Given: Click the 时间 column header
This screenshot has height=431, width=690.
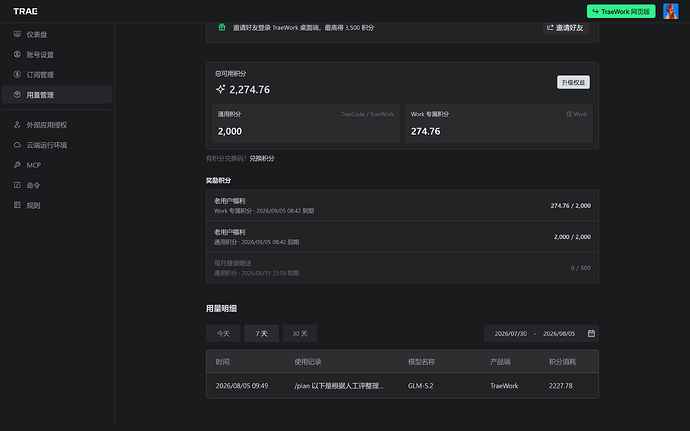Looking at the screenshot, I should (222, 362).
